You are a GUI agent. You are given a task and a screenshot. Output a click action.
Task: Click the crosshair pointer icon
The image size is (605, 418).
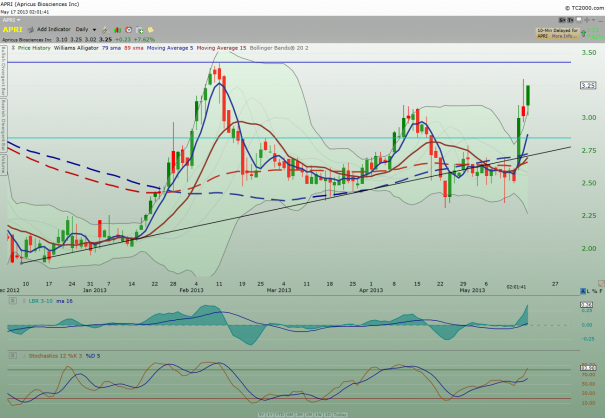tap(587, 20)
